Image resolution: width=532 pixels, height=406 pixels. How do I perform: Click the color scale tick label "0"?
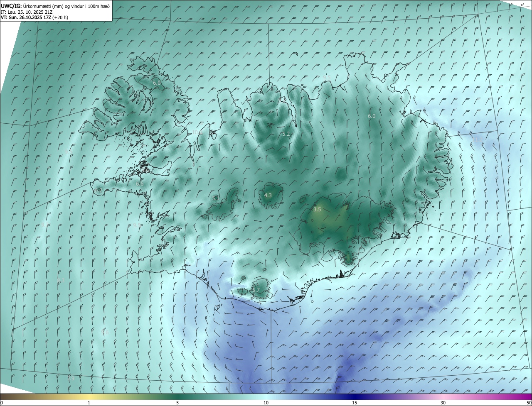point(2,403)
